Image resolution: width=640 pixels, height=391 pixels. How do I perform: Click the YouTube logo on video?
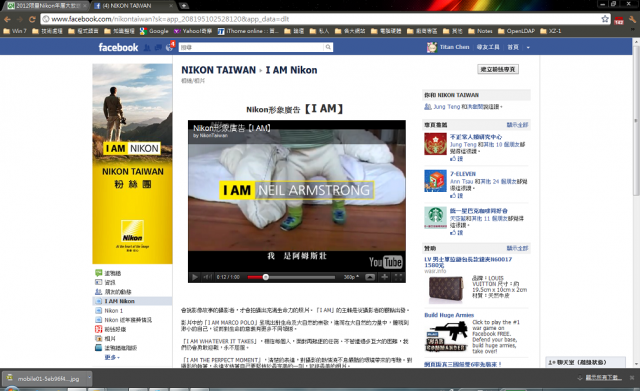click(x=386, y=262)
